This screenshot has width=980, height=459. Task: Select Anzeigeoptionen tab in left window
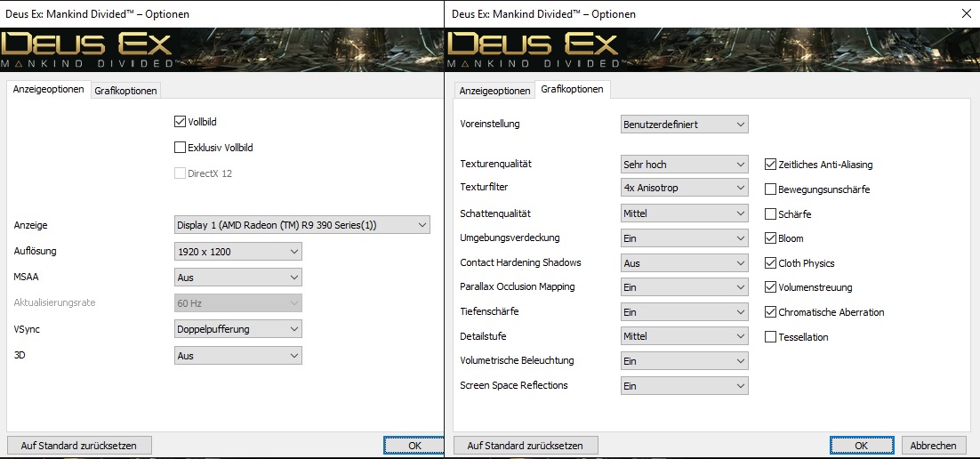49,90
